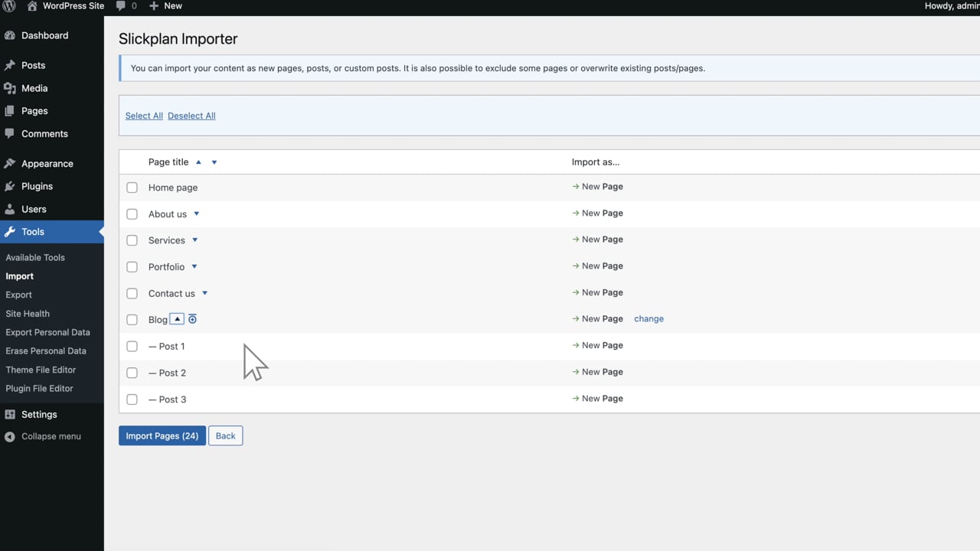The width and height of the screenshot is (980, 551).
Task: Click the Import Pages (24) button
Action: (x=162, y=435)
